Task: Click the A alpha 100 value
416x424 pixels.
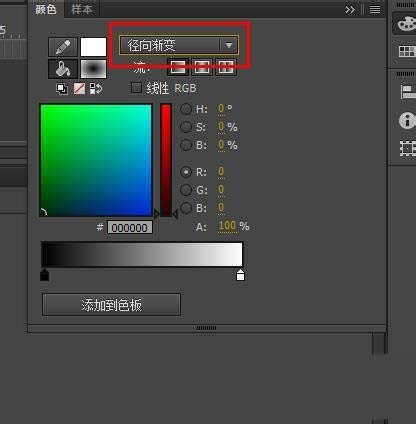Action: [227, 226]
